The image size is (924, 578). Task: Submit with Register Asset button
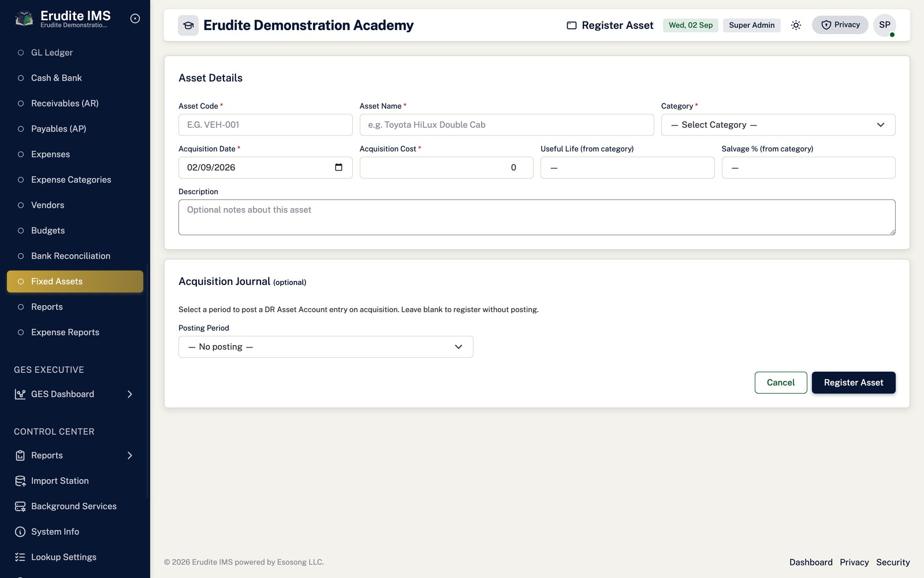[x=854, y=383]
